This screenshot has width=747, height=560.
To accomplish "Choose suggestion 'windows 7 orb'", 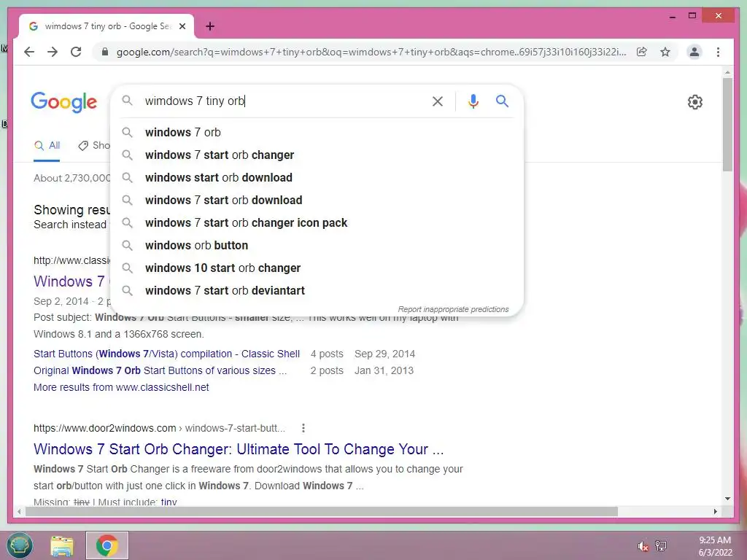I will point(317,133).
